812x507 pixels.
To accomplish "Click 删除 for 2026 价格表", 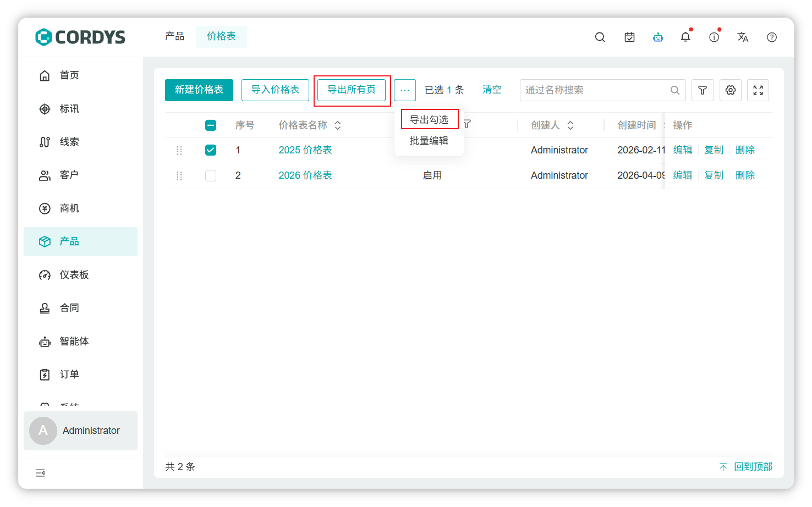I will pos(745,175).
